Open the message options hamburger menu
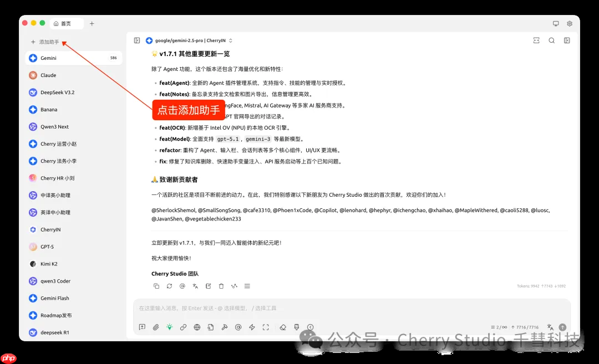Screen dimensions: 599x364 pos(247,286)
